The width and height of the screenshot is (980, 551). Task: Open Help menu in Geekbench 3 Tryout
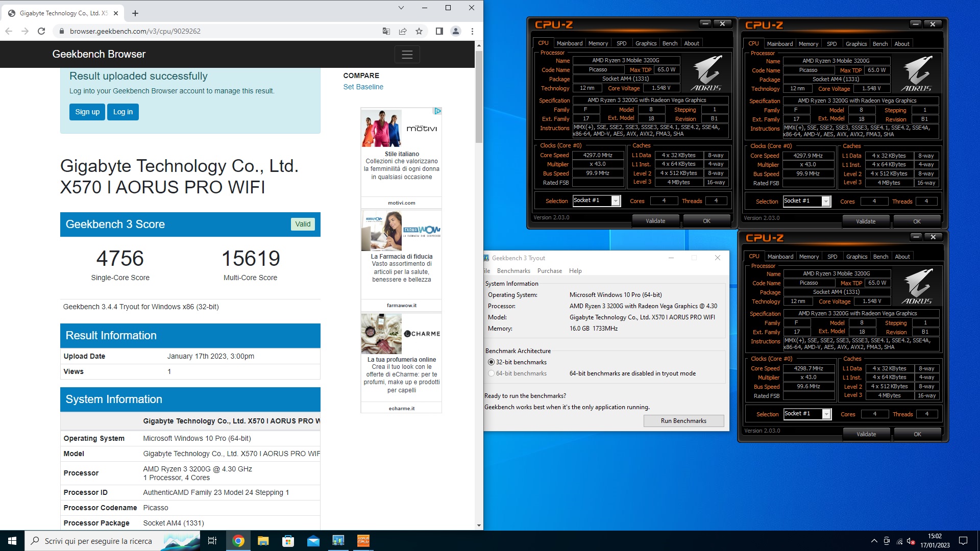click(575, 271)
